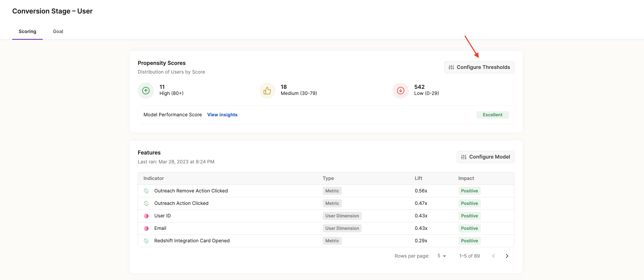Click the User Dimension tag for User ID
The image size is (644, 280).
tap(342, 216)
